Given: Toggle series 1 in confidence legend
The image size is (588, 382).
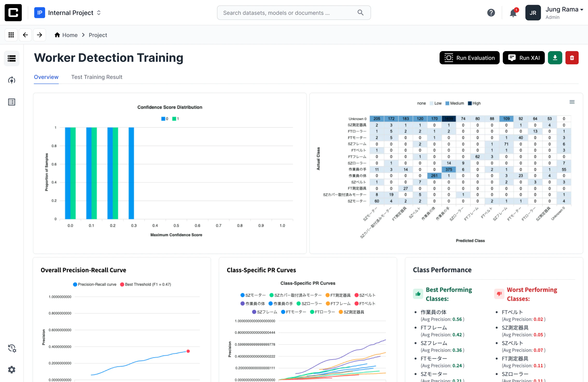Looking at the screenshot, I should coord(176,119).
